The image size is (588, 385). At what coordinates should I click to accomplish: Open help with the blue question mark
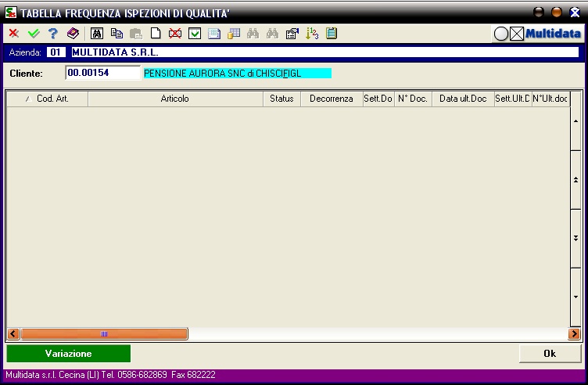[53, 34]
